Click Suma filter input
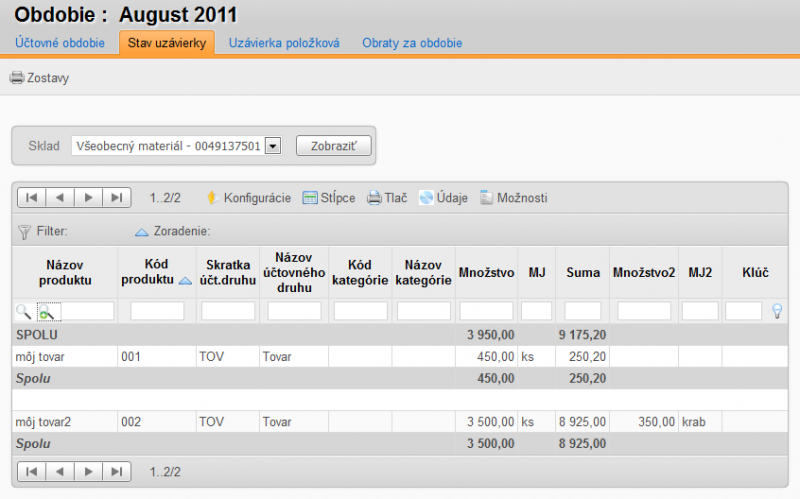 point(583,311)
